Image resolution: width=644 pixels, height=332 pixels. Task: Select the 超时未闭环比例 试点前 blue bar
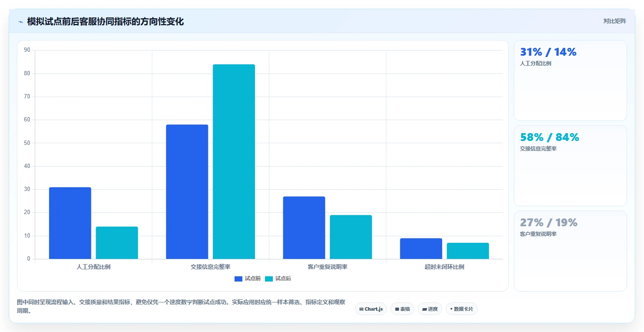(421, 248)
